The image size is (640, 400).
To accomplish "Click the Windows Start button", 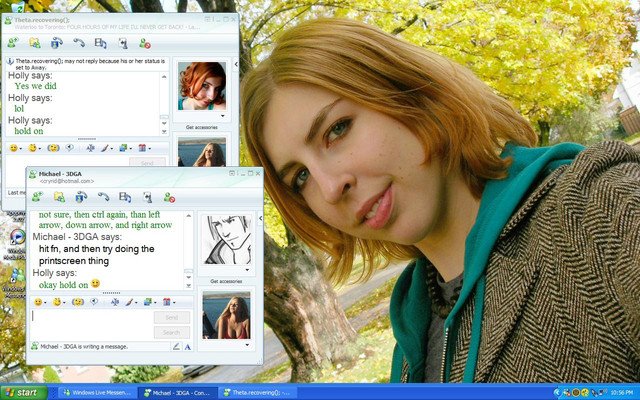I will click(x=24, y=393).
